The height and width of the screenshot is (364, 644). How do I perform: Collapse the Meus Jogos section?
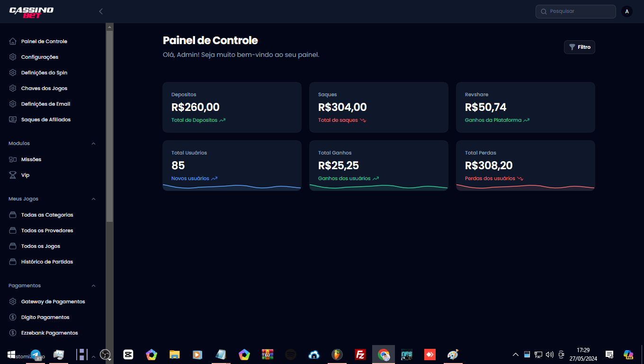[93, 199]
